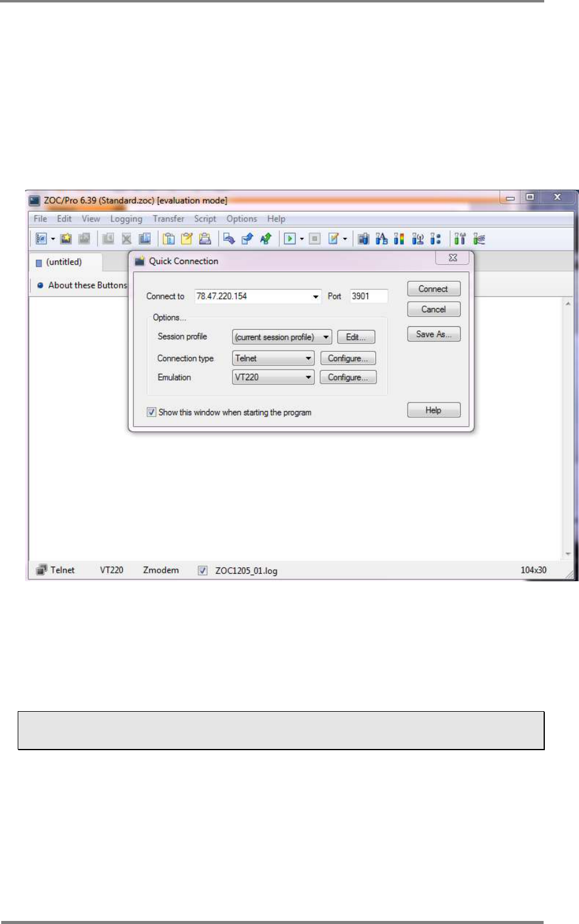The image size is (579, 924).
Task: Open the Options menu
Action: [242, 219]
